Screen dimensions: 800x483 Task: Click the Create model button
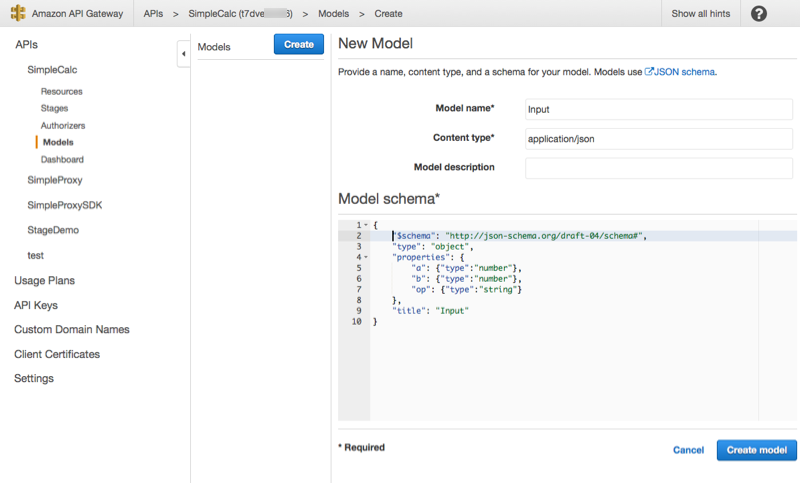[757, 450]
